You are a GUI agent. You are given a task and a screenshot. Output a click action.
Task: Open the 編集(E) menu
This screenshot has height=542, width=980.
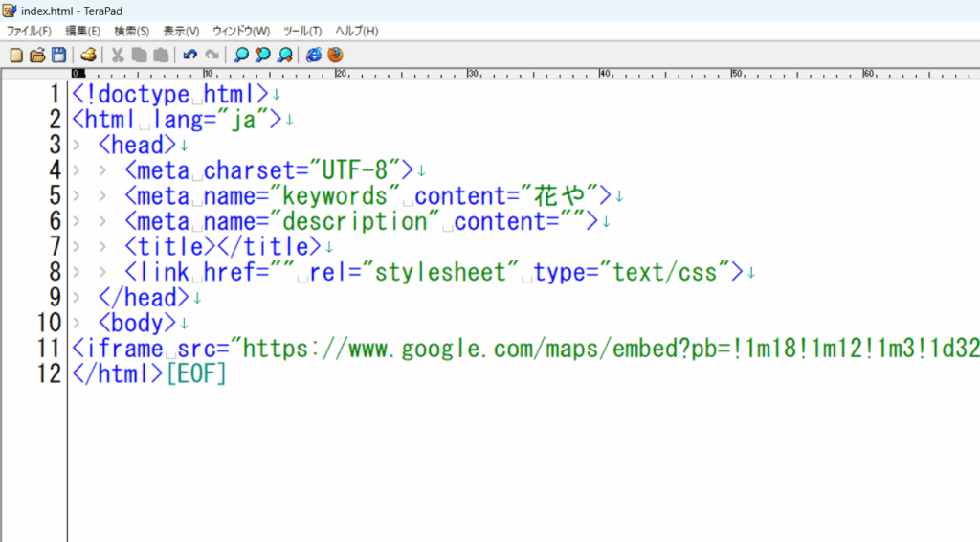click(x=82, y=31)
